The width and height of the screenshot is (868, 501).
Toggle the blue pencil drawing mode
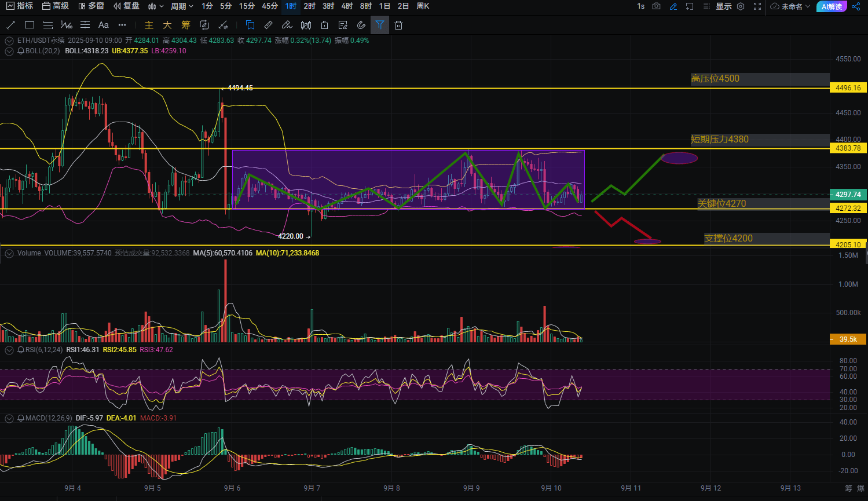(673, 6)
